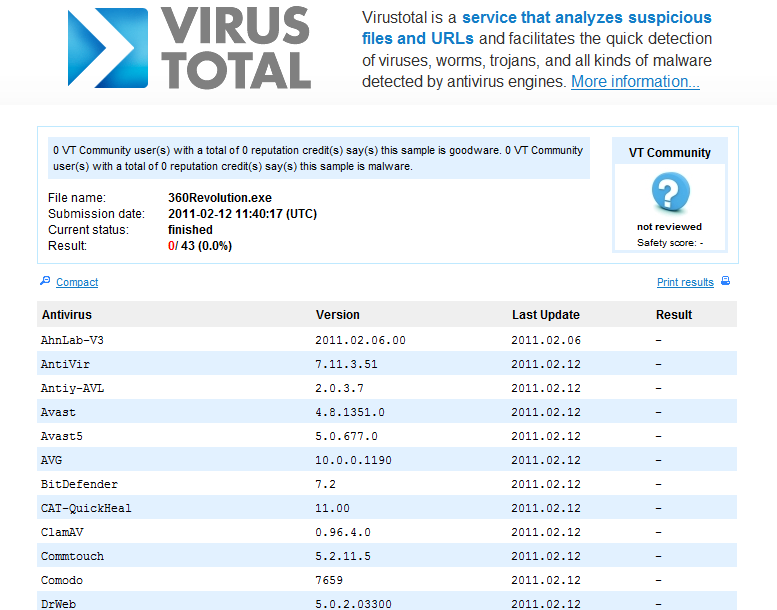Image resolution: width=777 pixels, height=610 pixels.
Task: Click the last update date in AVG row
Action: tap(546, 460)
